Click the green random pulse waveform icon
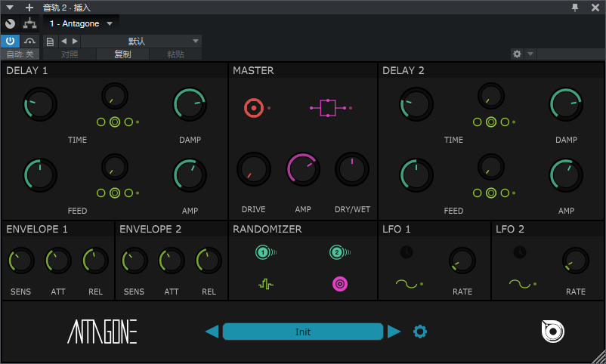 click(x=266, y=285)
